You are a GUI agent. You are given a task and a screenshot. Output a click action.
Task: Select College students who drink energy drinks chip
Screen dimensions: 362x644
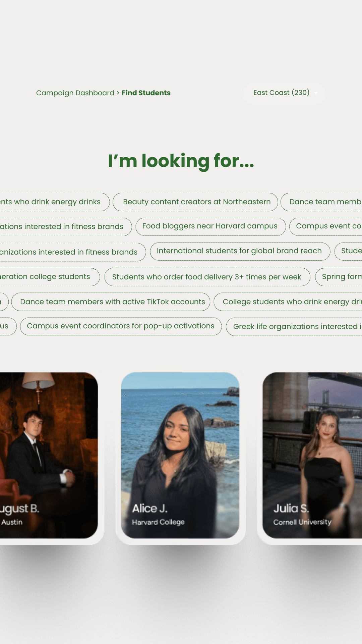click(x=288, y=302)
